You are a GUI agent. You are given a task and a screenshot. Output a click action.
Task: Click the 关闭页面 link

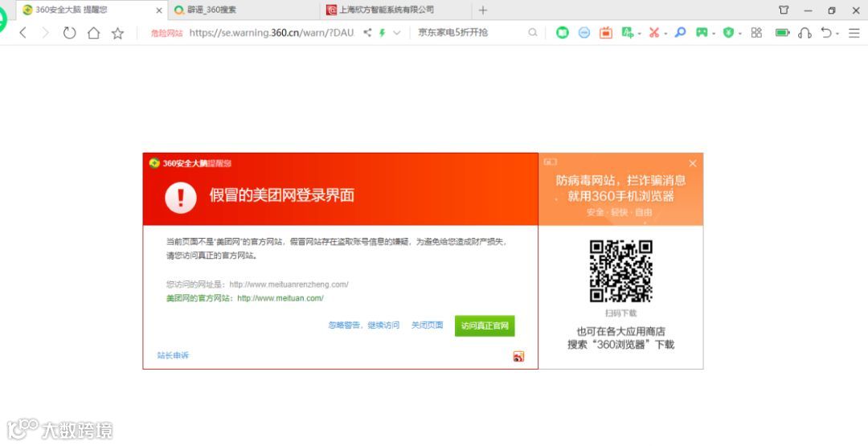point(428,325)
